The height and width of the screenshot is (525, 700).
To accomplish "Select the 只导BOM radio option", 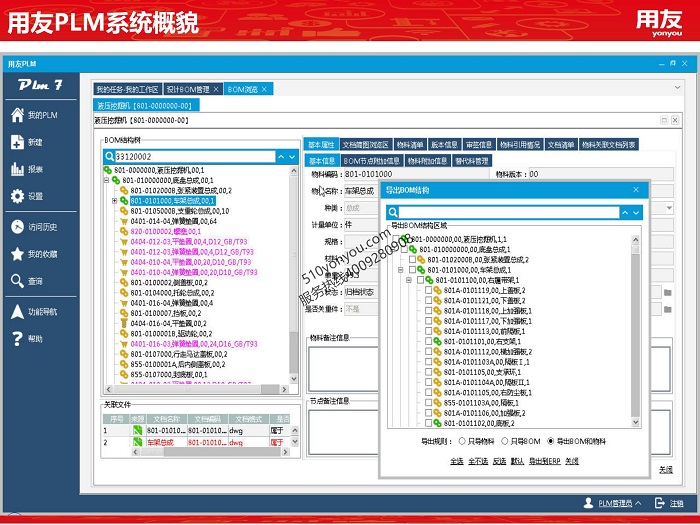I will pyautogui.click(x=505, y=441).
